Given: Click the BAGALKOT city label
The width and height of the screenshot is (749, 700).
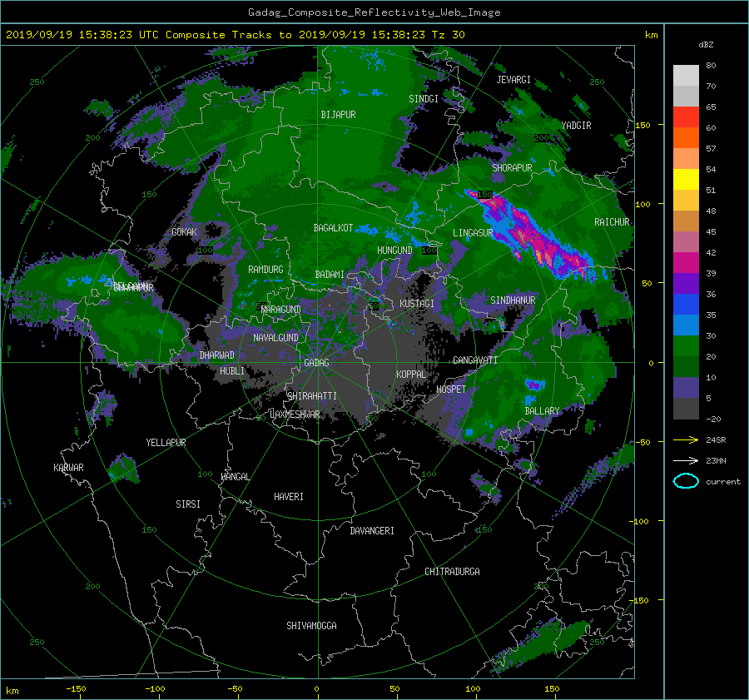Looking at the screenshot, I should click(x=333, y=228).
